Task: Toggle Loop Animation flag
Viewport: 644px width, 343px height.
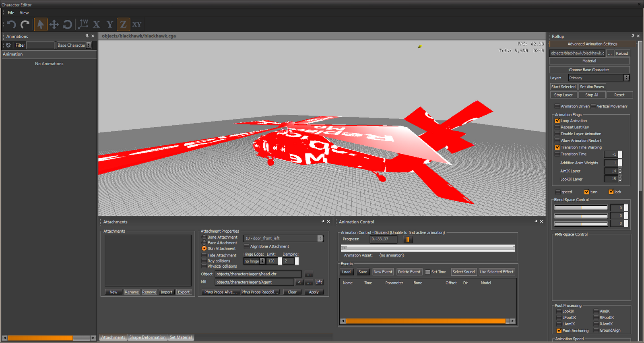Action: [557, 121]
